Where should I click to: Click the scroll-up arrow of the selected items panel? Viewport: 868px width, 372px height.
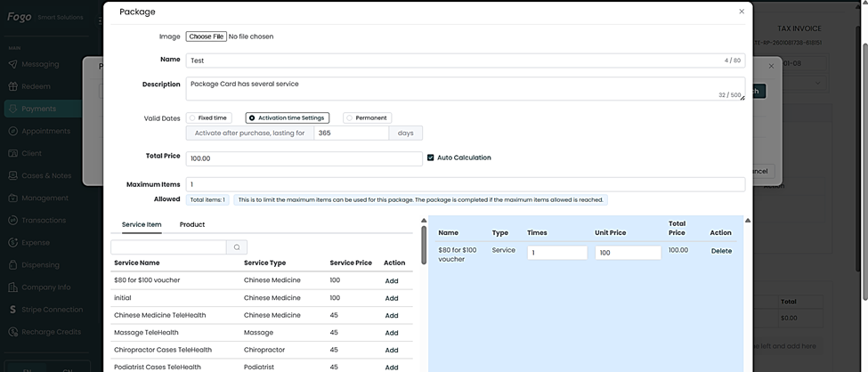pos(748,221)
